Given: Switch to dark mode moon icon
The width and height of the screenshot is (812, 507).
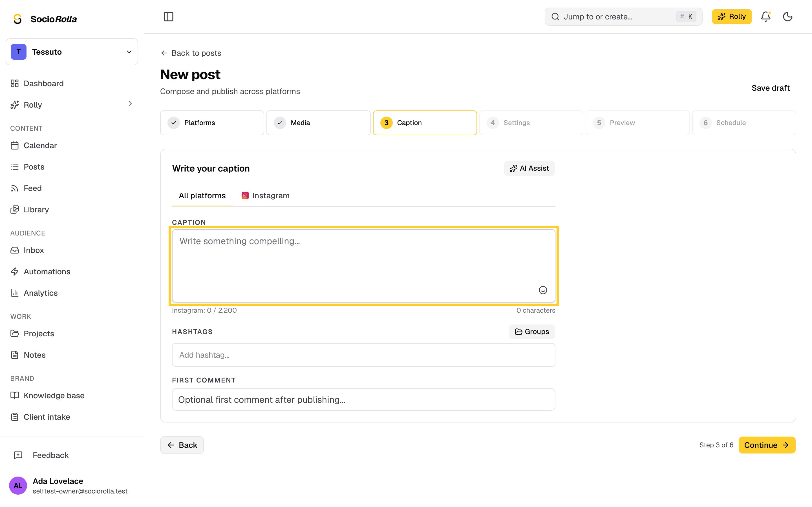Looking at the screenshot, I should pos(787,16).
